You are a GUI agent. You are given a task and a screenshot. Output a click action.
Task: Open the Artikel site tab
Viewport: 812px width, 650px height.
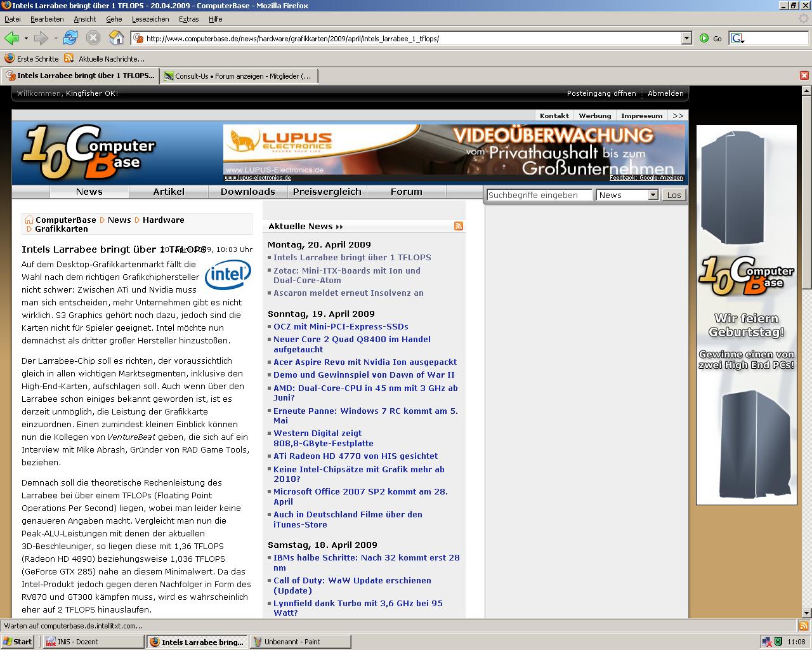tap(169, 192)
